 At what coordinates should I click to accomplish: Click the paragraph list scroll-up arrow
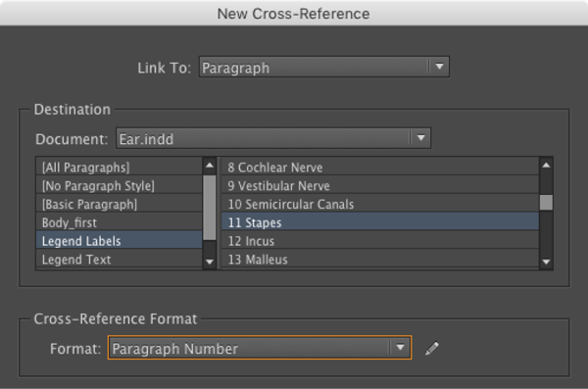coord(546,165)
